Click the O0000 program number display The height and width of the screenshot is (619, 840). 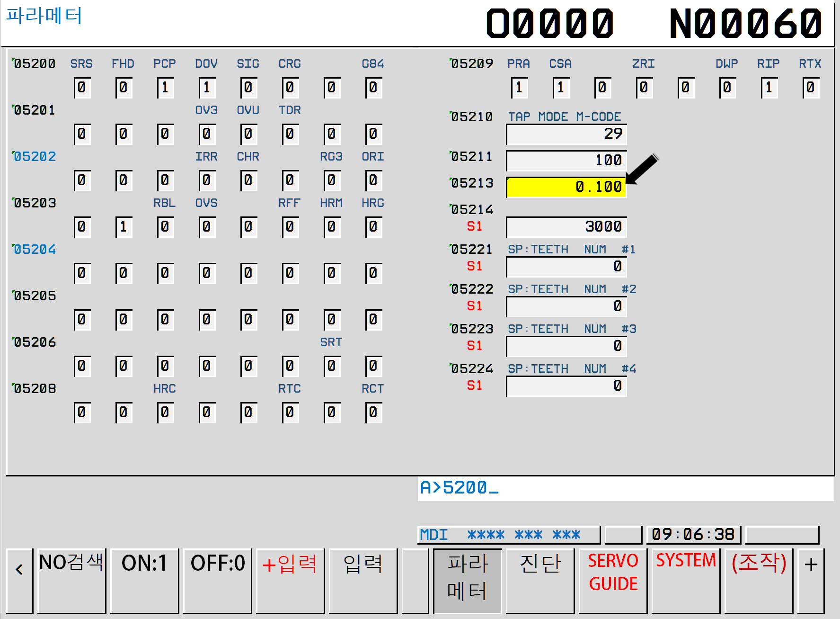tap(550, 24)
